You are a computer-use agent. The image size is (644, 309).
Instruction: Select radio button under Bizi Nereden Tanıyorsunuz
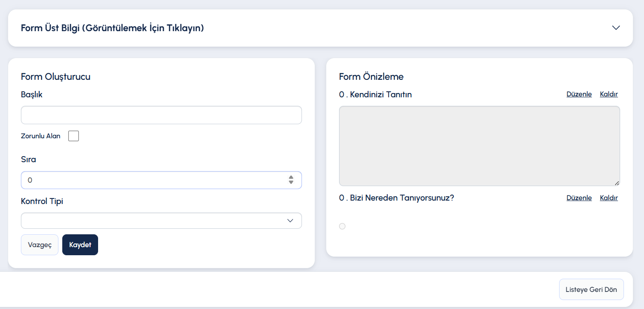[342, 226]
